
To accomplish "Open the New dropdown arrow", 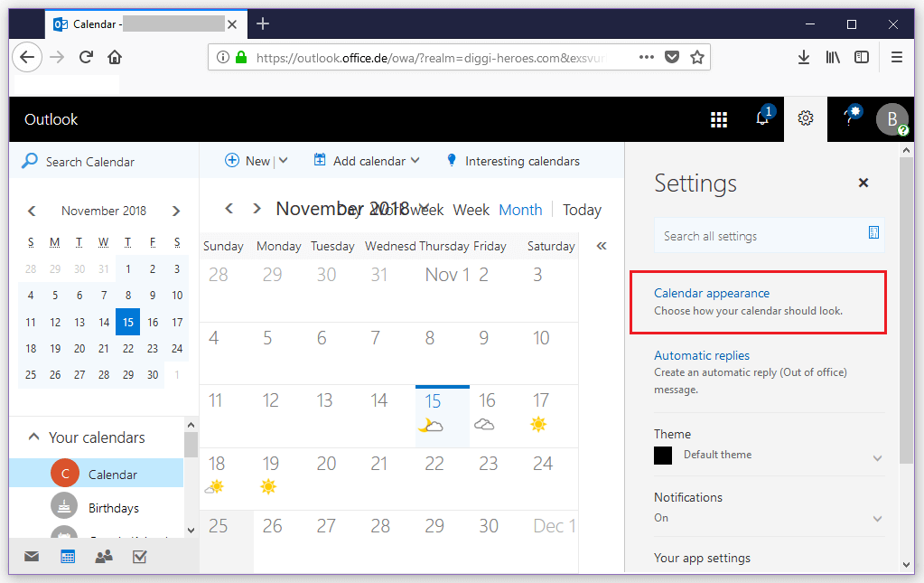I will coord(284,161).
